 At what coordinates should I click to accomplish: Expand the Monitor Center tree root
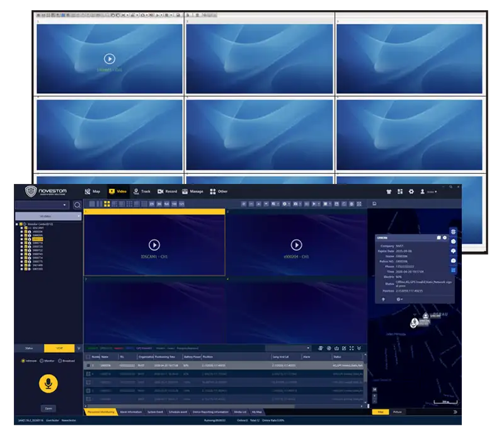click(x=17, y=224)
